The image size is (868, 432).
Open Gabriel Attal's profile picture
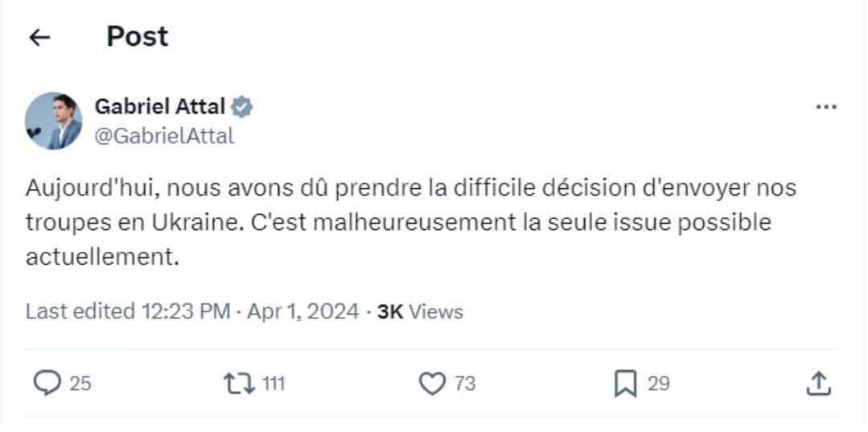tap(54, 121)
